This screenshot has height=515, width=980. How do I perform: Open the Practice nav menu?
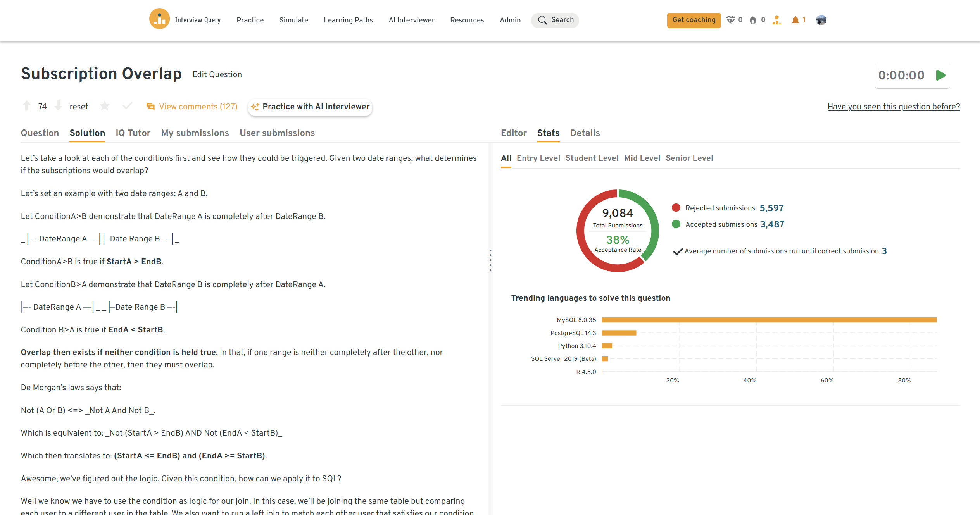(250, 20)
